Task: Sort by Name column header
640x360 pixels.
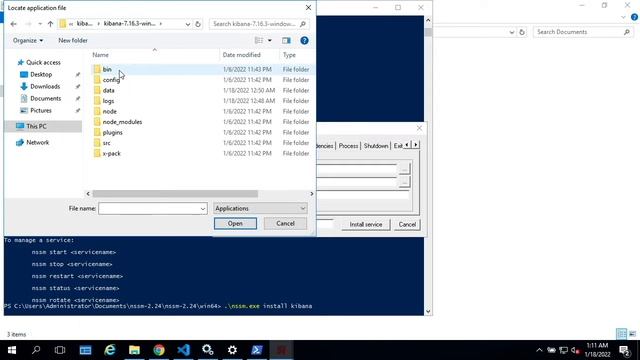Action: pos(100,55)
